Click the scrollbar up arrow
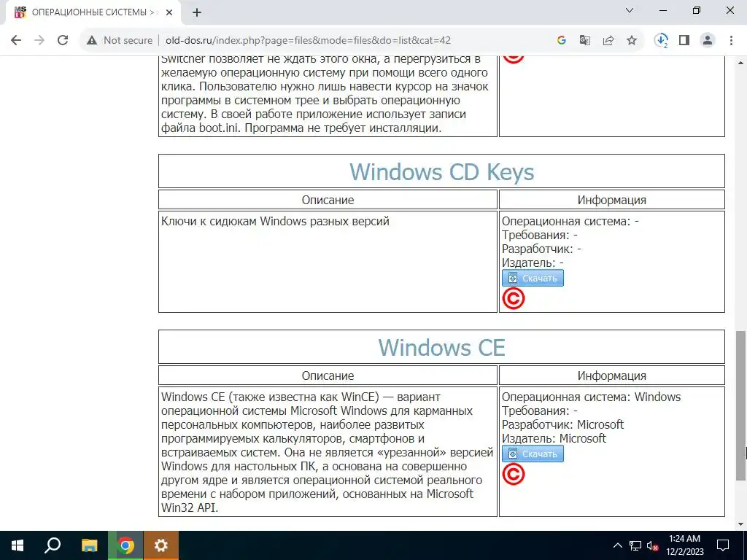Screen dimensions: 747x560 click(740, 63)
